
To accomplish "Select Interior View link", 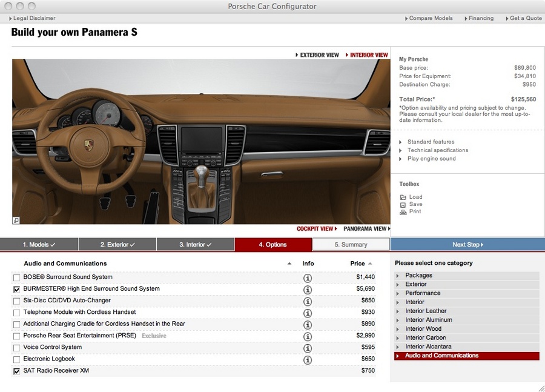I will click(x=367, y=55).
